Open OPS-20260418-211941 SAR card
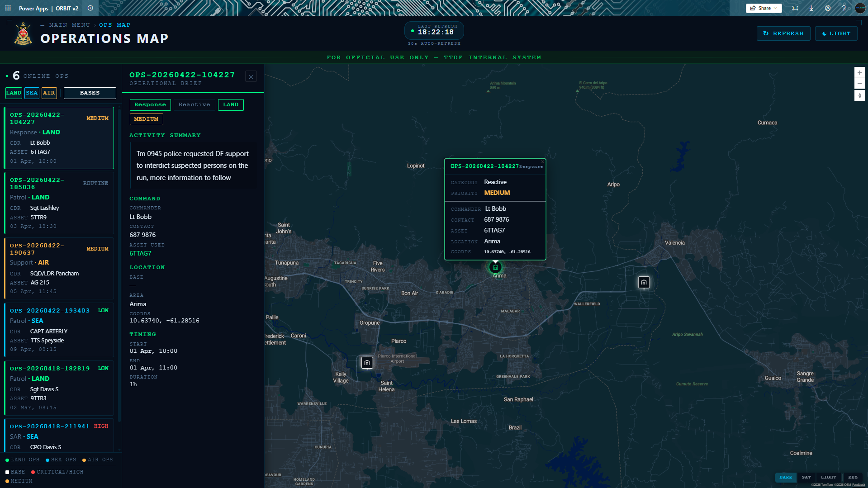This screenshot has height=488, width=868. point(59,436)
